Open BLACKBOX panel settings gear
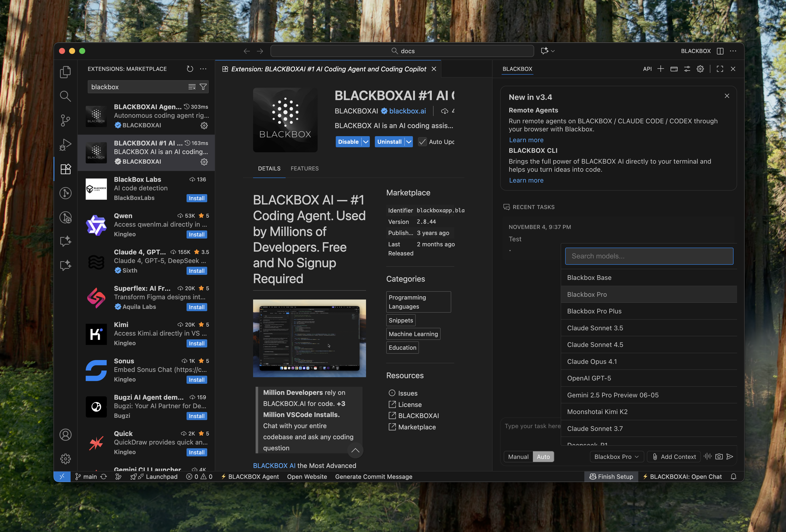 click(x=700, y=69)
